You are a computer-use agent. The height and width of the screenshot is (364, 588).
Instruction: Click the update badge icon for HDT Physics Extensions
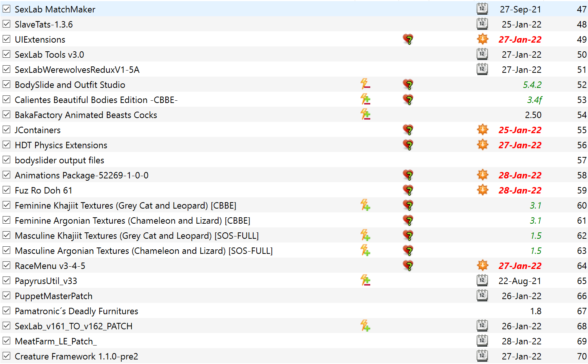coord(482,144)
